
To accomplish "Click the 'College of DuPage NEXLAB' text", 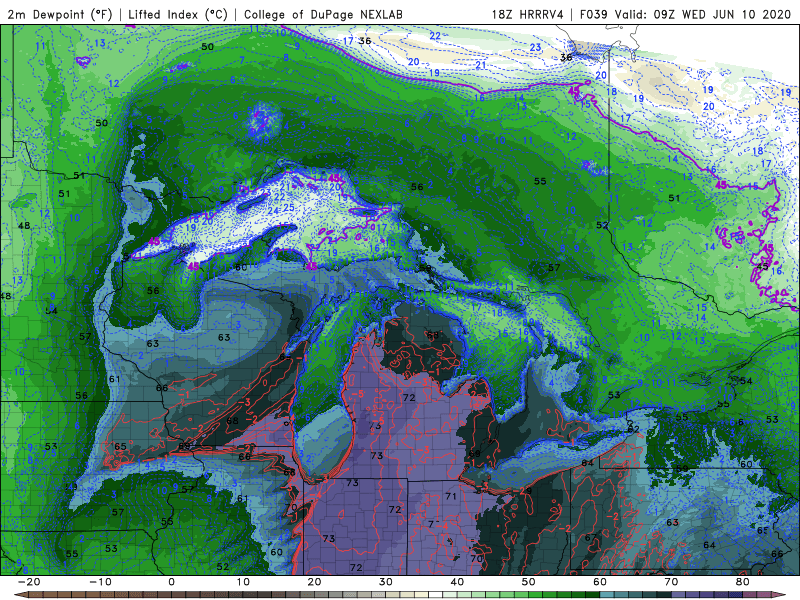I will click(323, 15).
